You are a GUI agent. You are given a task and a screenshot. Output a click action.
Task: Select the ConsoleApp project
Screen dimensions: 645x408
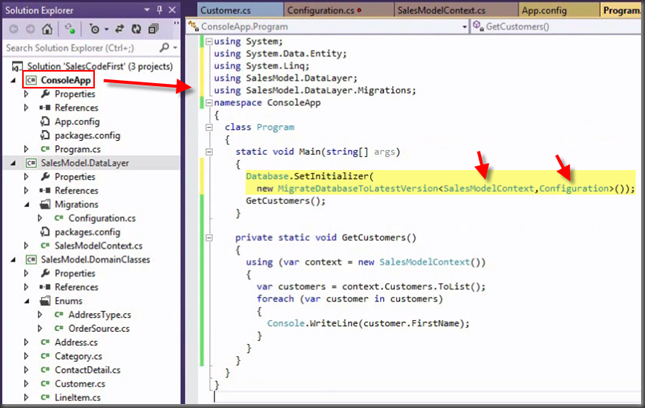click(x=65, y=80)
